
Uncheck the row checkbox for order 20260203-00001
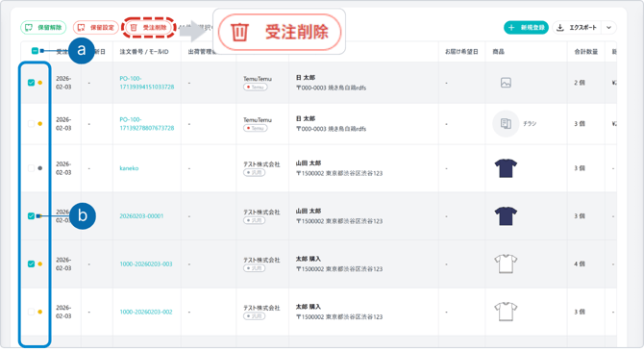[x=31, y=216]
